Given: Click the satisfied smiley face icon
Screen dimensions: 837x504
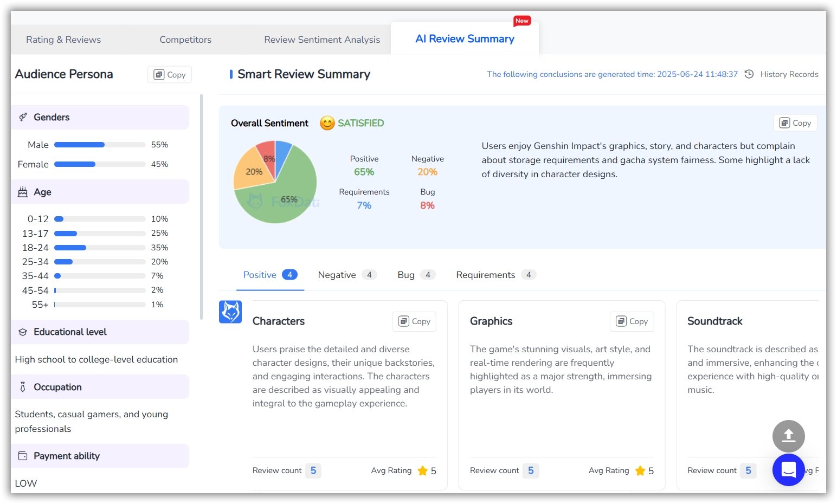Looking at the screenshot, I should (327, 123).
